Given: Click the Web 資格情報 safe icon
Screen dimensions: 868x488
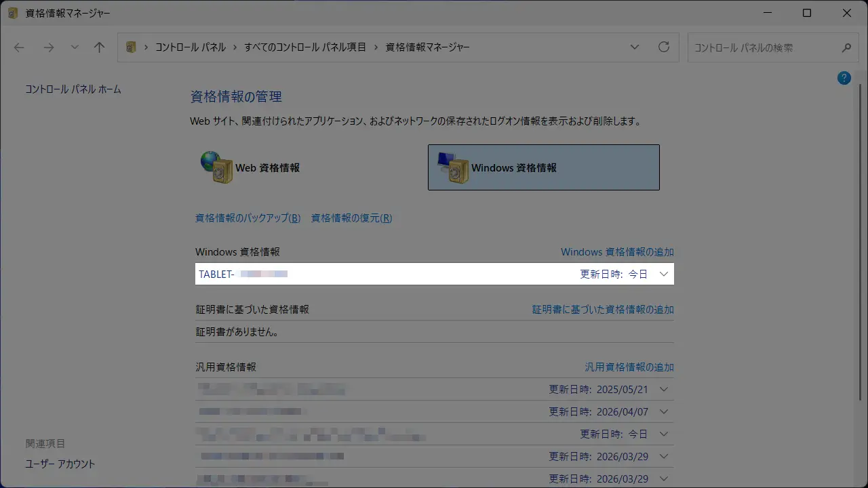Looking at the screenshot, I should [217, 167].
